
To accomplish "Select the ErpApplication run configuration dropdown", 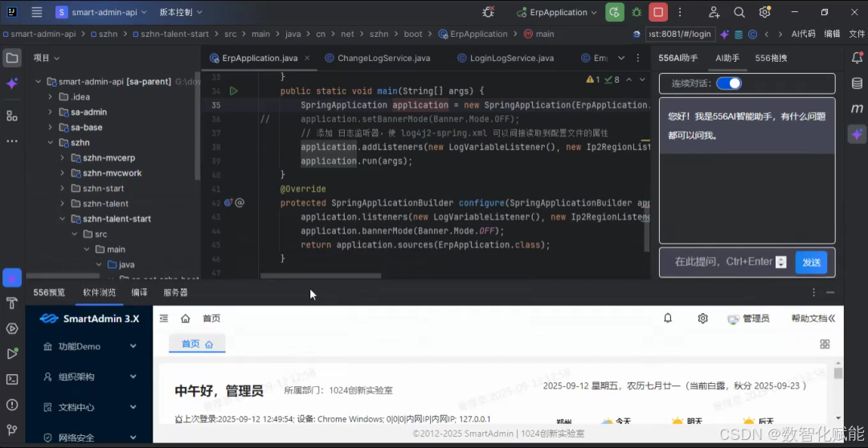I will click(x=557, y=12).
